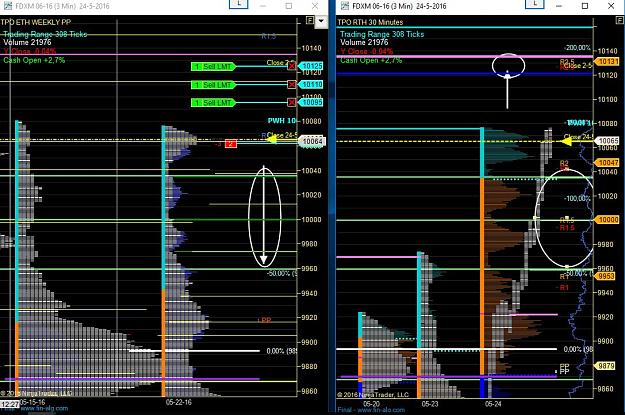Click the 10140 axis value in left chart
625x415 pixels.
312,48
